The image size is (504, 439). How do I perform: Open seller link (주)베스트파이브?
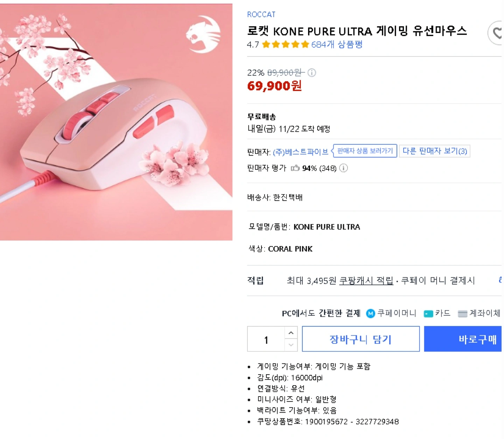[x=300, y=152]
